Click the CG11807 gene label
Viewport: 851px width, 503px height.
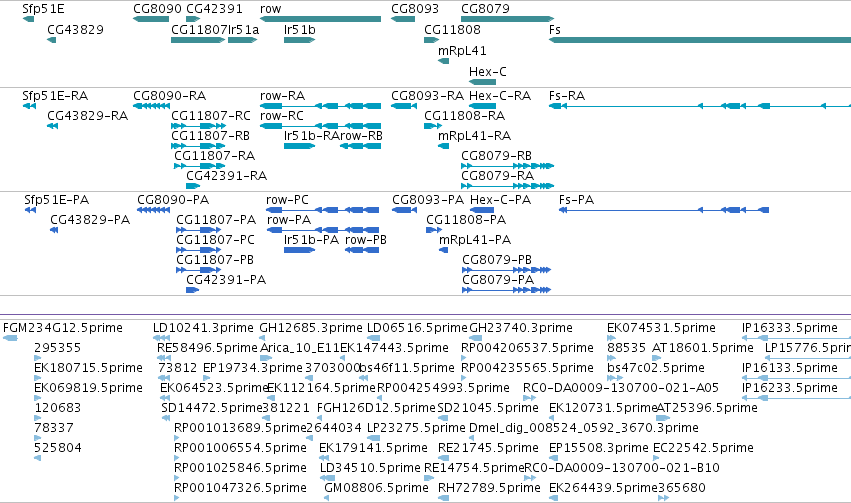click(199, 29)
